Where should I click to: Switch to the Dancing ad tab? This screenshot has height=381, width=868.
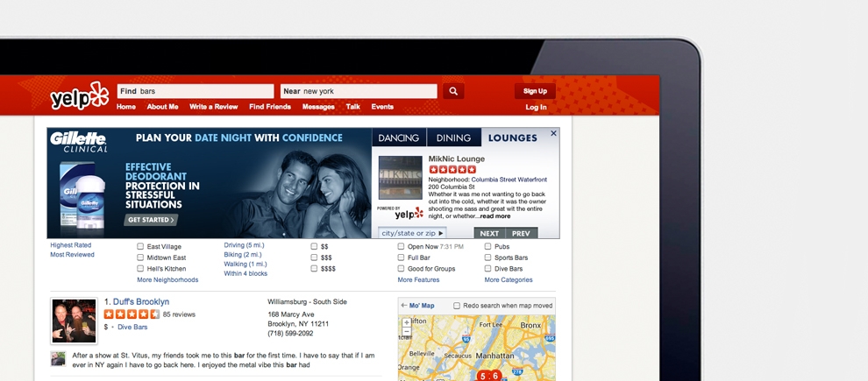[399, 138]
